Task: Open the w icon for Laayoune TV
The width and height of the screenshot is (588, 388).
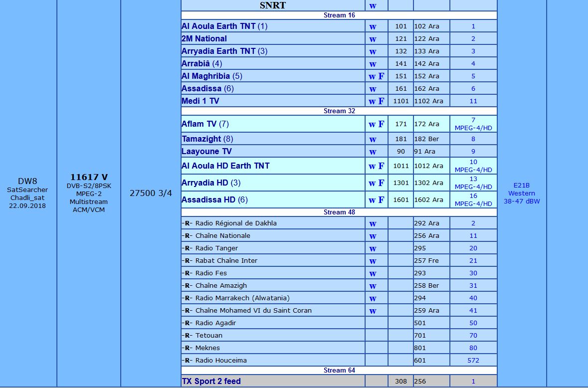Action: 373,152
